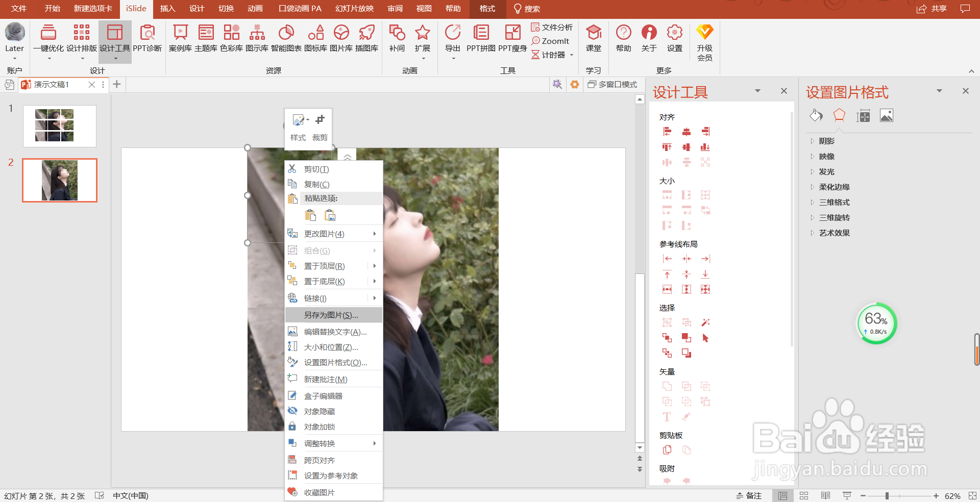Open 更改图片 submenu in context menu
This screenshot has height=502, width=980.
pos(334,234)
